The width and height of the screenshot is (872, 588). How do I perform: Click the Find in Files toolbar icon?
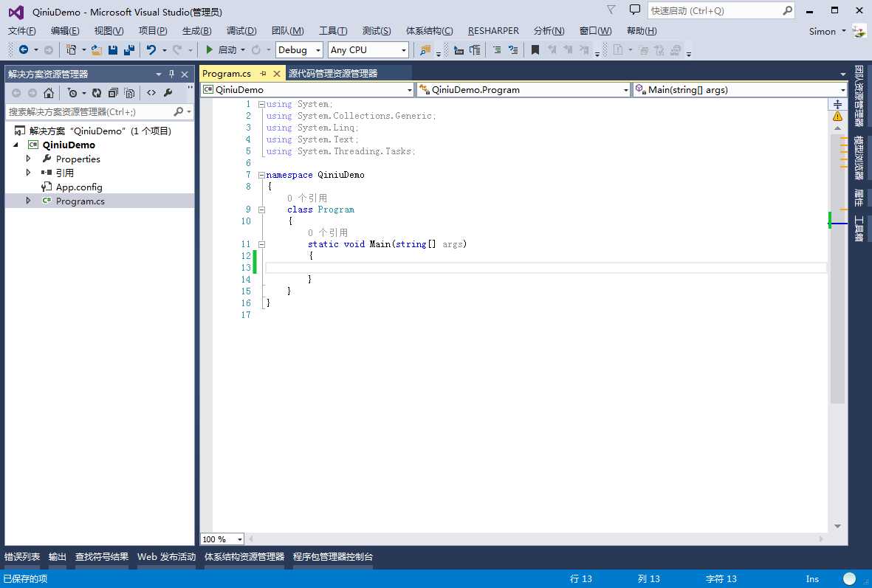[425, 50]
